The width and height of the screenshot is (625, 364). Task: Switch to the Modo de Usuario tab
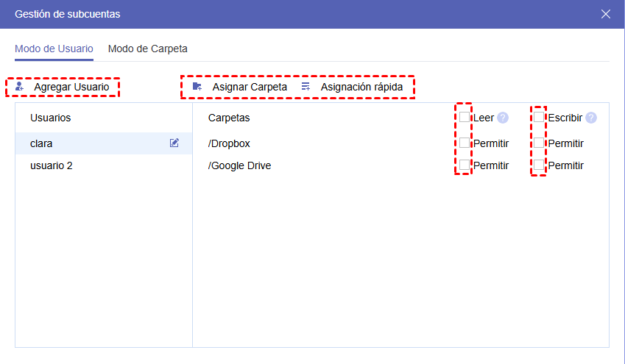54,49
